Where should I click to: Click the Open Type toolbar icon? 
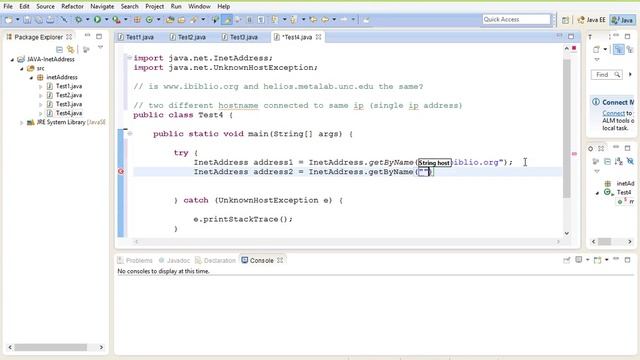(x=170, y=20)
